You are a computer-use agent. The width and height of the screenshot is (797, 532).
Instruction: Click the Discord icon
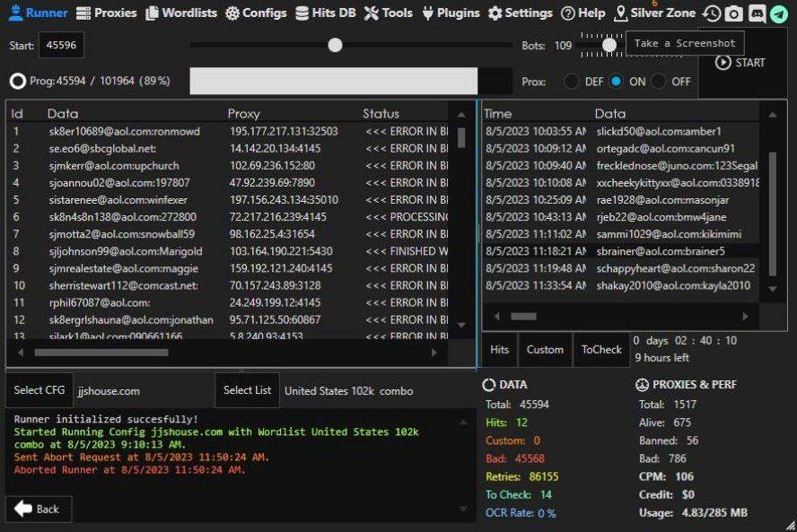point(757,13)
